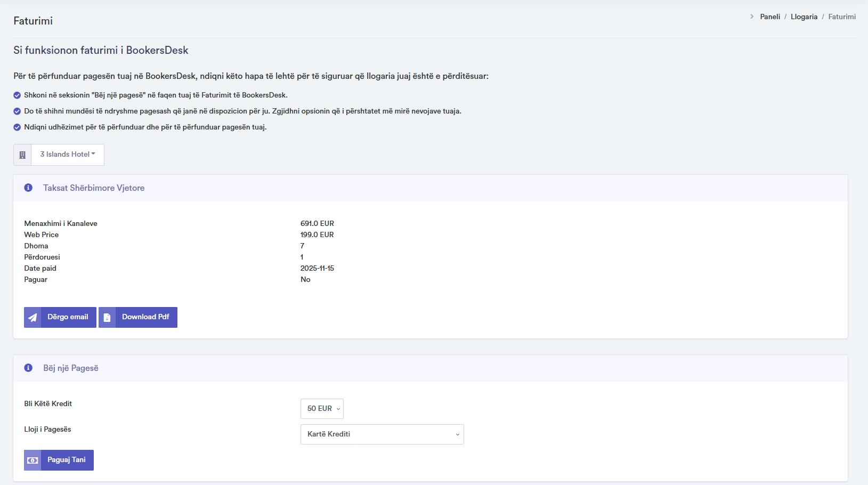Click info icon next to Bëj një Pagesë
The height and width of the screenshot is (485, 868).
coord(29,368)
